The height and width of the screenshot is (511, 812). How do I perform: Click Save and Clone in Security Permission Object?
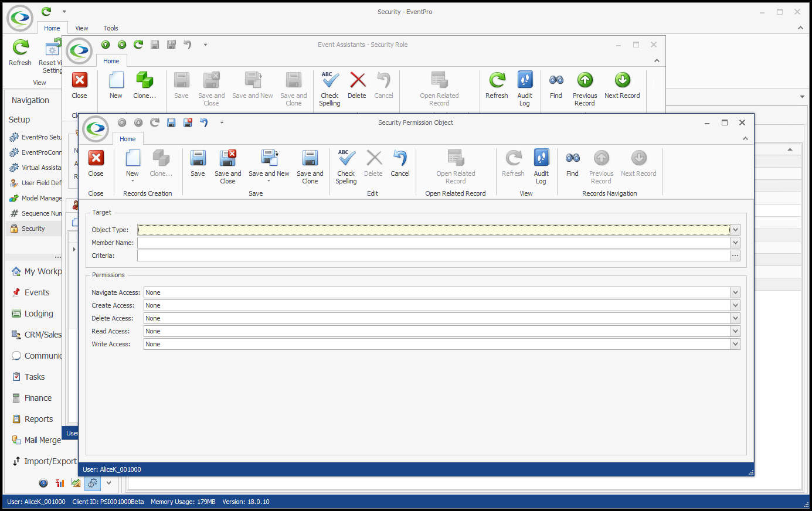(310, 166)
